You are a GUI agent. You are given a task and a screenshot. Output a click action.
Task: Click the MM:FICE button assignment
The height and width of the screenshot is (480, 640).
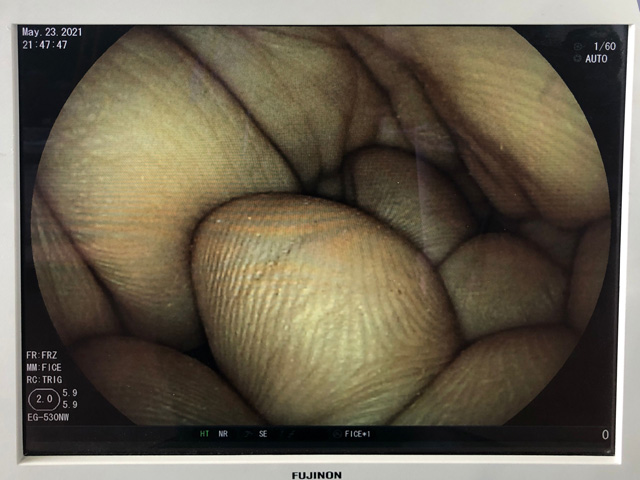point(44,367)
